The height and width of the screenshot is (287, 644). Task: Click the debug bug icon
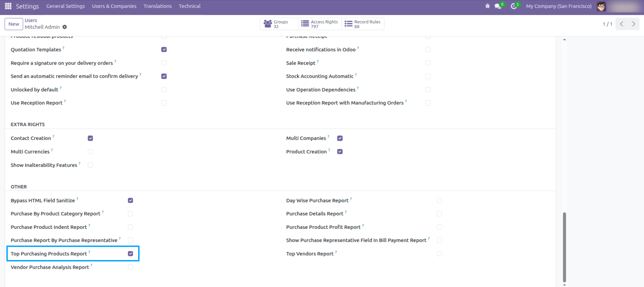click(487, 6)
